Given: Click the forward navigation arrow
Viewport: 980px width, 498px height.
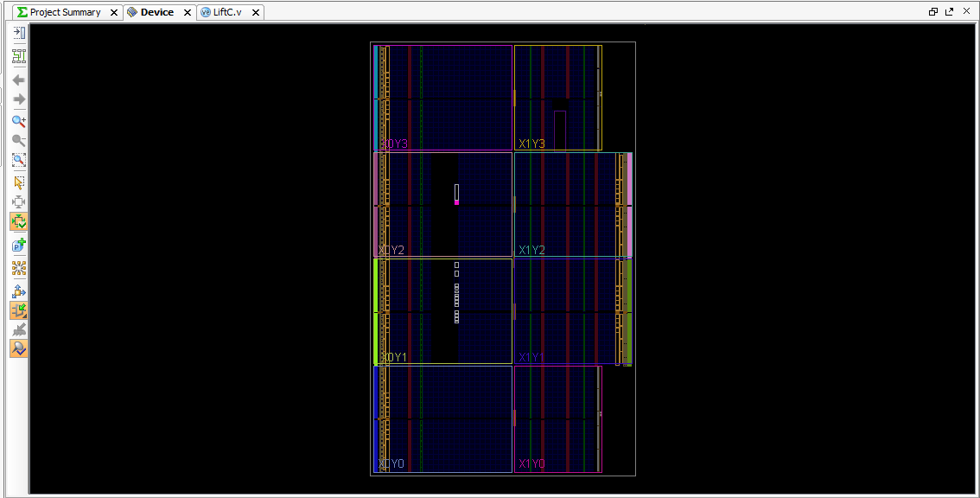Looking at the screenshot, I should (x=19, y=99).
